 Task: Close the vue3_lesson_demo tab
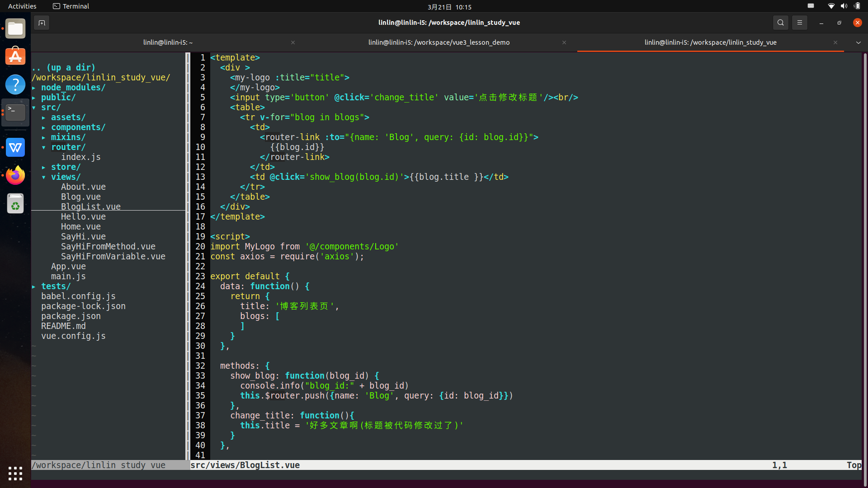click(x=564, y=42)
